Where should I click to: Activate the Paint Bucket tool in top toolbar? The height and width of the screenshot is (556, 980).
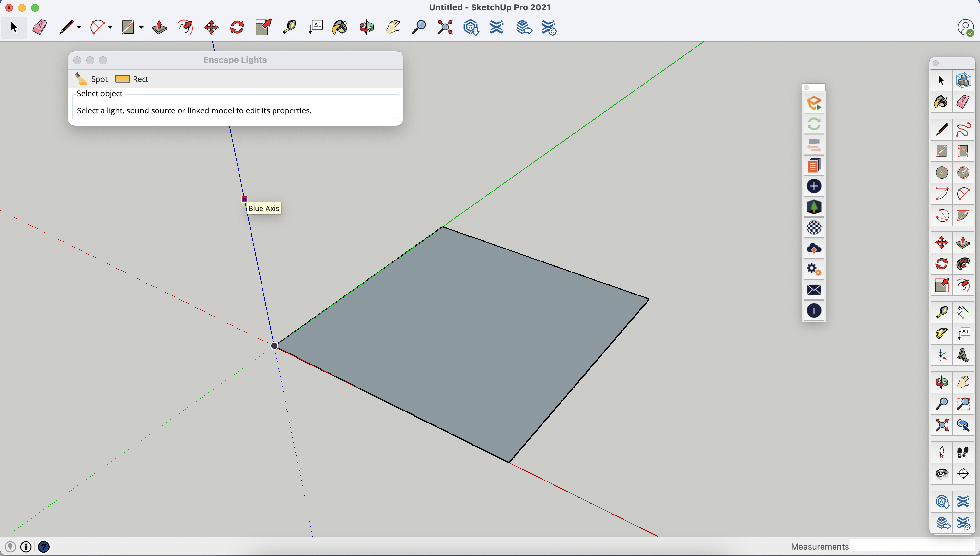tap(340, 28)
